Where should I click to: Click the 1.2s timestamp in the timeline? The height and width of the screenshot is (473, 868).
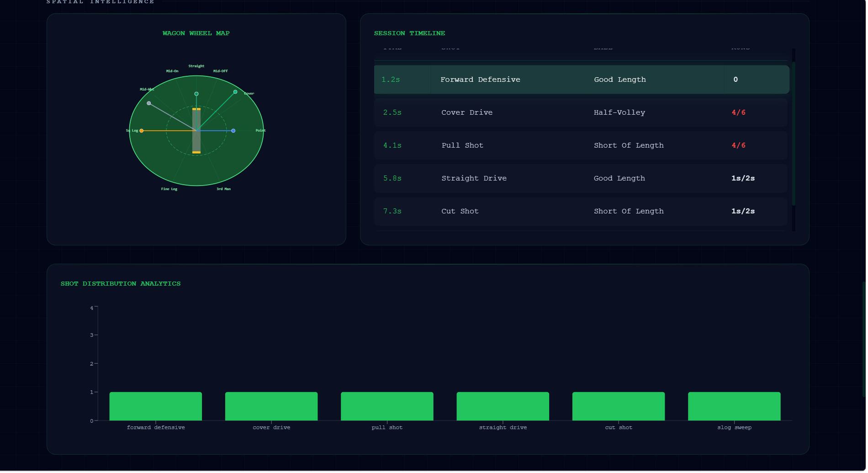(x=391, y=80)
